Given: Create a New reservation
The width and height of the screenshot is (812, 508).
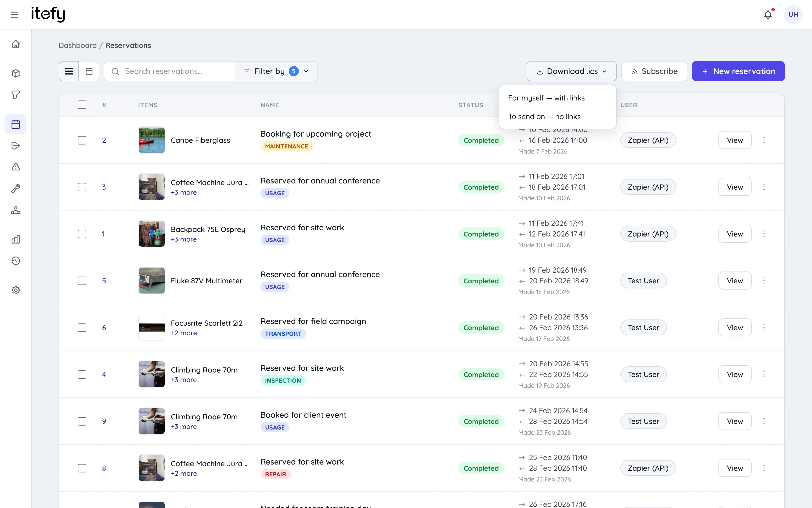Looking at the screenshot, I should coord(738,71).
